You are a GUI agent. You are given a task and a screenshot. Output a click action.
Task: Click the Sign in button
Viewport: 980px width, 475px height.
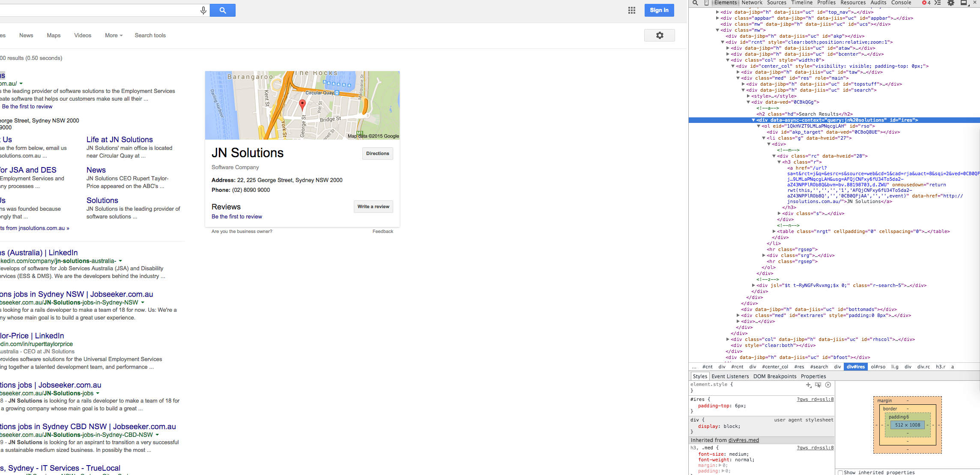pos(659,10)
